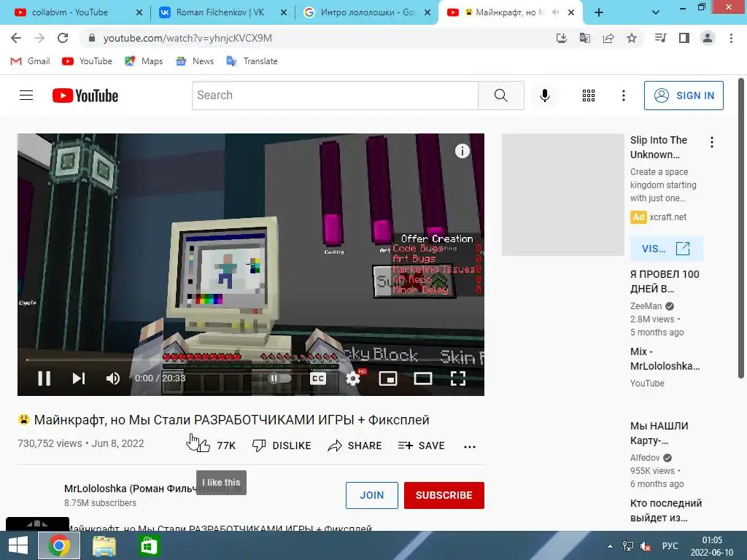The image size is (747, 560).
Task: Enable miniplayer mode icon
Action: 388,378
